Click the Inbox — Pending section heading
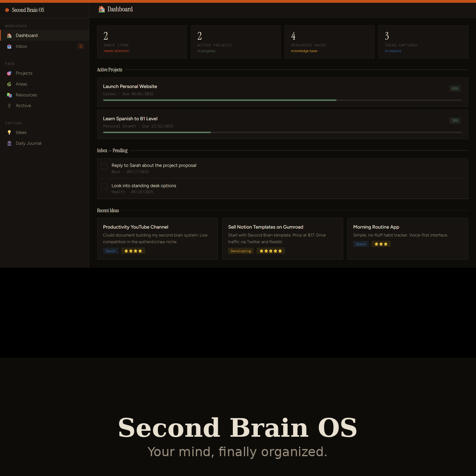This screenshot has height=476, width=476. 112,151
